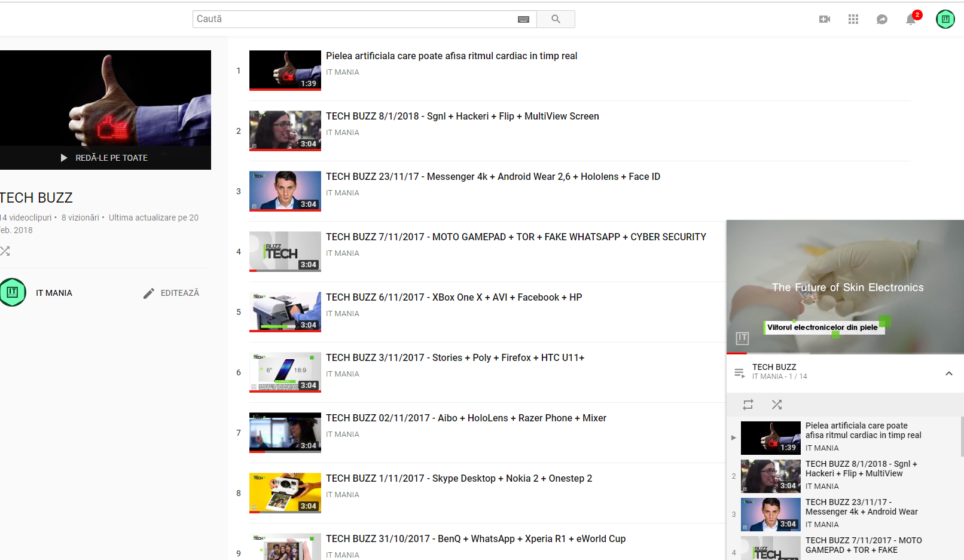Click miniplayer queue thumbnail for item 2
Viewport: 964px width, 560px height.
771,476
